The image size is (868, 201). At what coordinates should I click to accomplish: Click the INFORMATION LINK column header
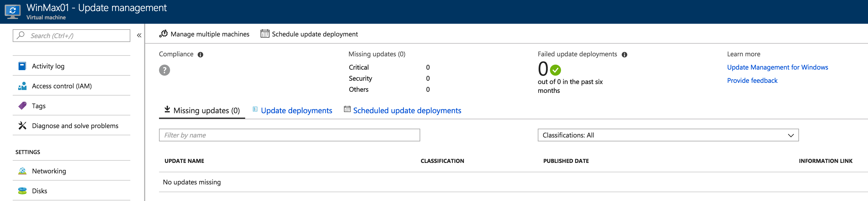click(x=825, y=161)
